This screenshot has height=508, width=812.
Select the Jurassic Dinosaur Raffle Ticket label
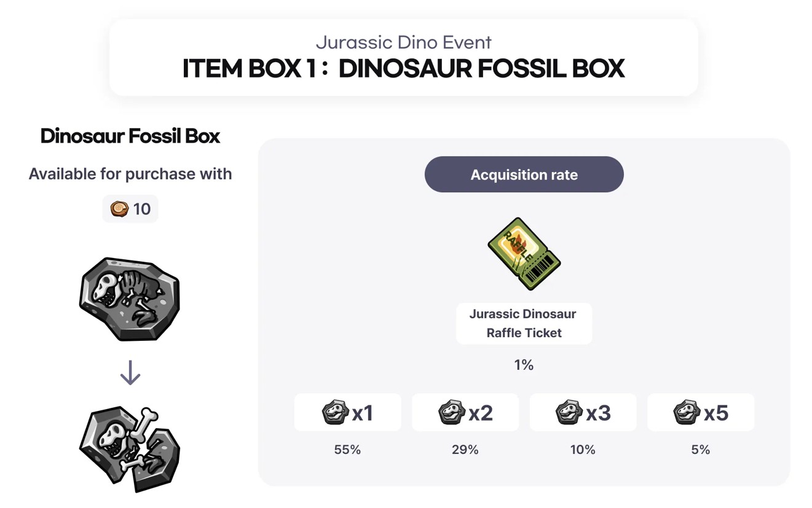point(524,323)
